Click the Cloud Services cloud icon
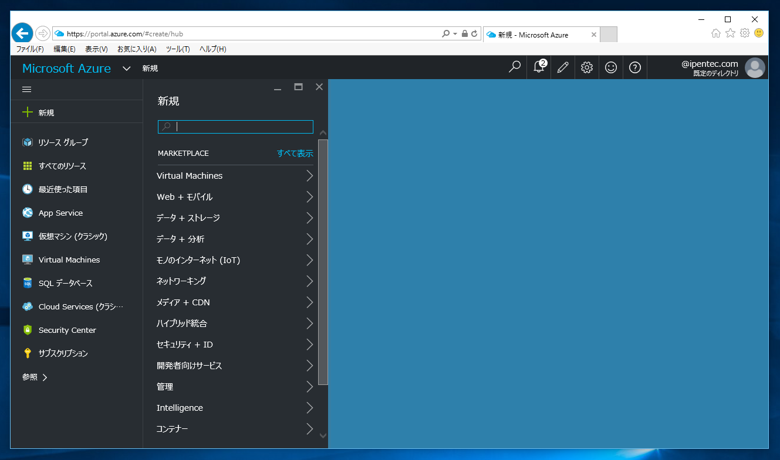The height and width of the screenshot is (460, 780). [27, 306]
